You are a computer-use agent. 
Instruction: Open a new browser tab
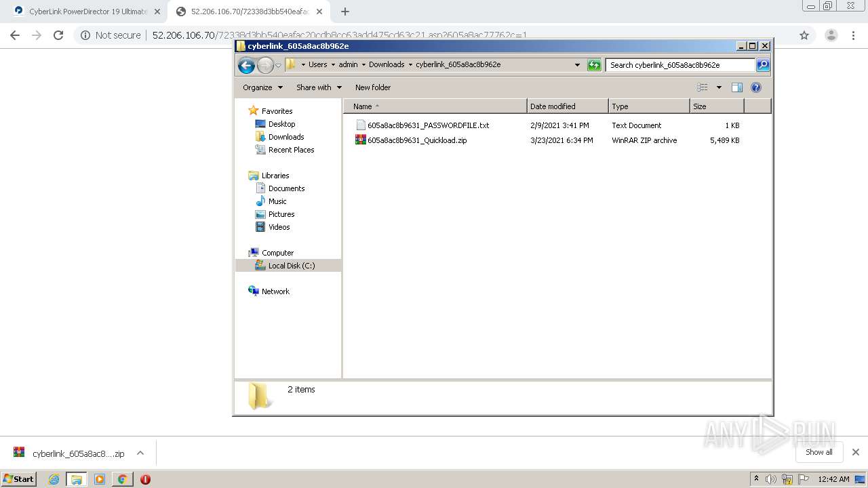[x=345, y=12]
